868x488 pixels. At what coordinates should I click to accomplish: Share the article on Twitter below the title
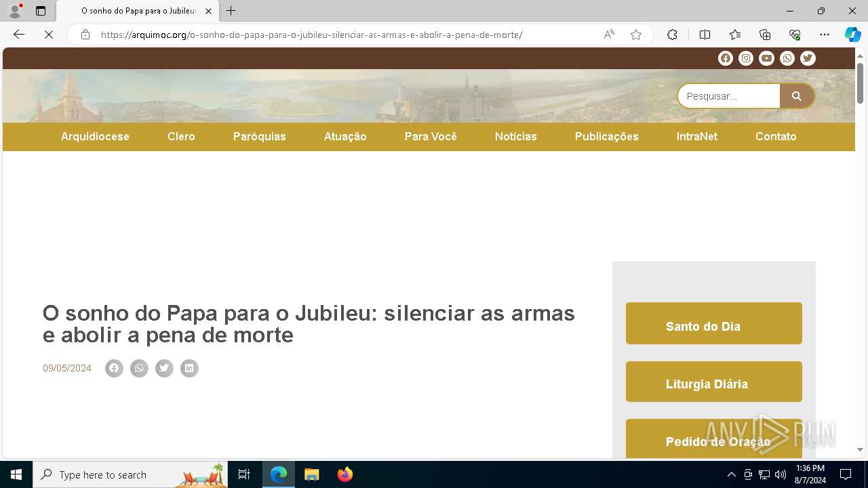click(x=164, y=368)
